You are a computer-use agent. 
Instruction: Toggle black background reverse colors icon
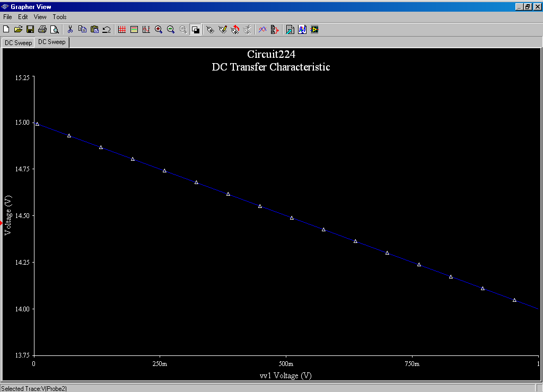[195, 30]
